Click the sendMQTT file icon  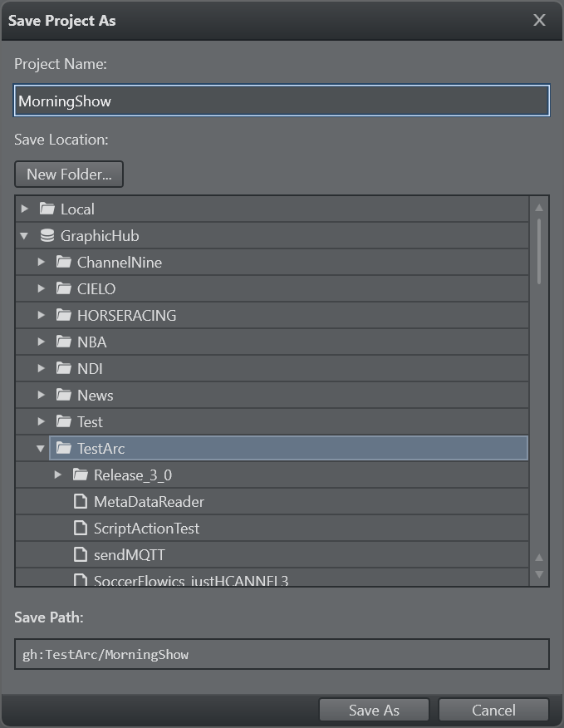click(81, 555)
